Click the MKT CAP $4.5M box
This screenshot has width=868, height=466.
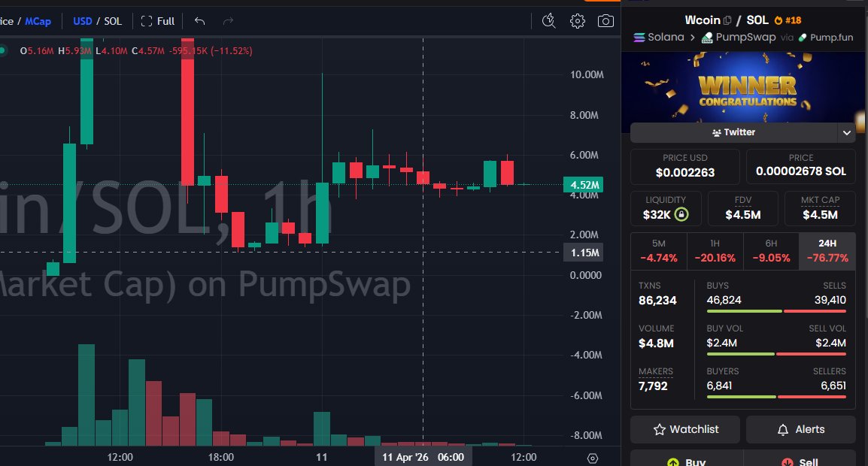(820, 209)
